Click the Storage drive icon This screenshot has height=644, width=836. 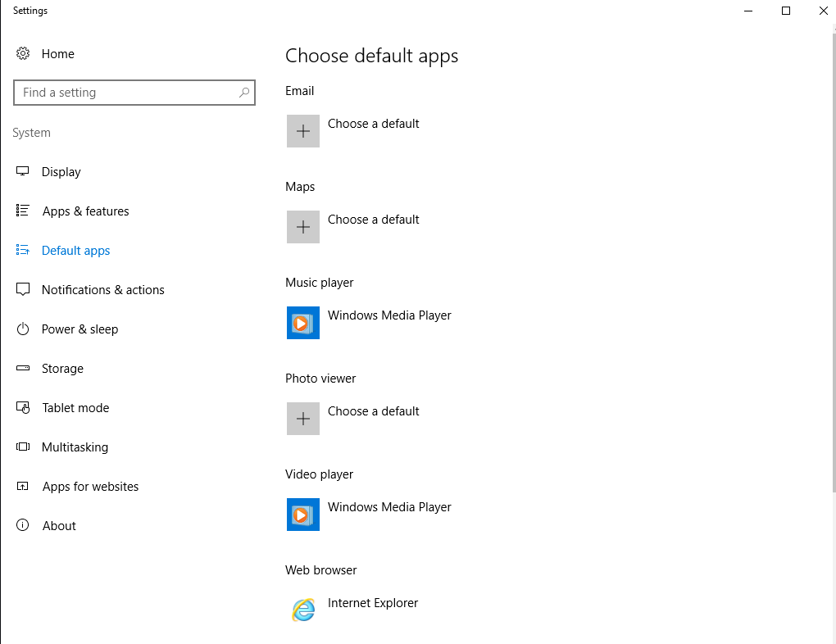point(23,369)
